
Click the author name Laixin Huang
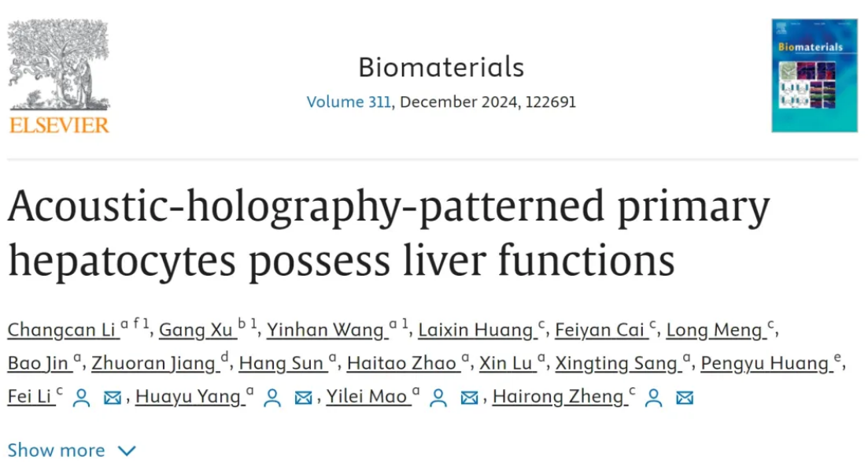coord(475,330)
